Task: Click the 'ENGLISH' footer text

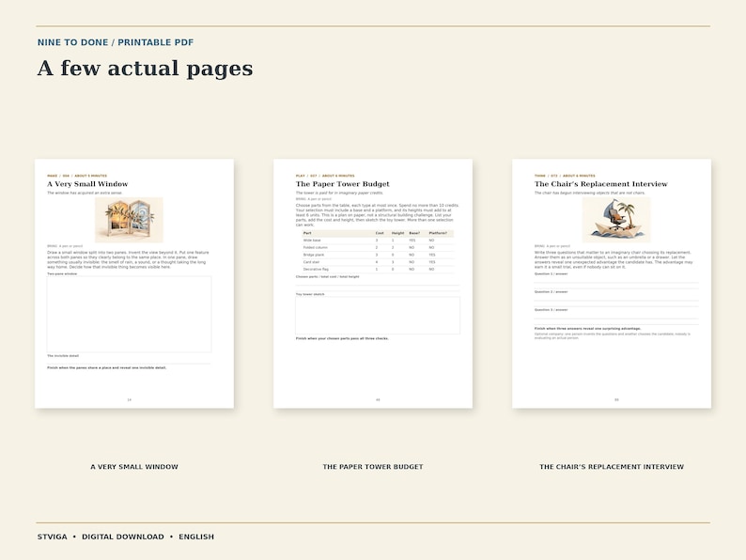Action: (x=196, y=537)
